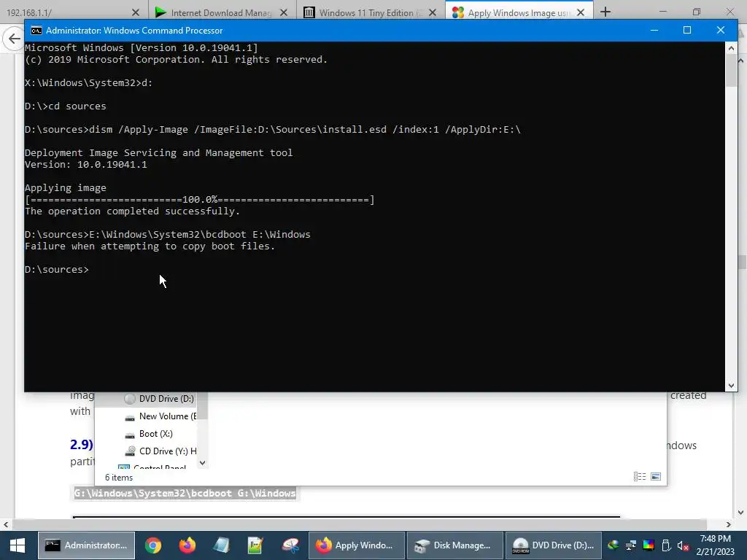Image resolution: width=747 pixels, height=560 pixels.
Task: Click browser page horizontal scroll right arrow
Action: [729, 524]
